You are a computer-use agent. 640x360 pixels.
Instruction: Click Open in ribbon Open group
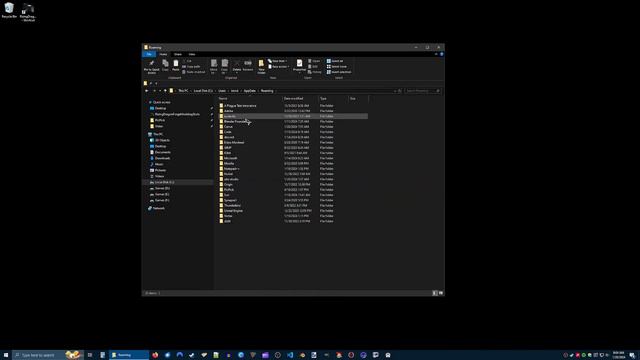(x=314, y=61)
